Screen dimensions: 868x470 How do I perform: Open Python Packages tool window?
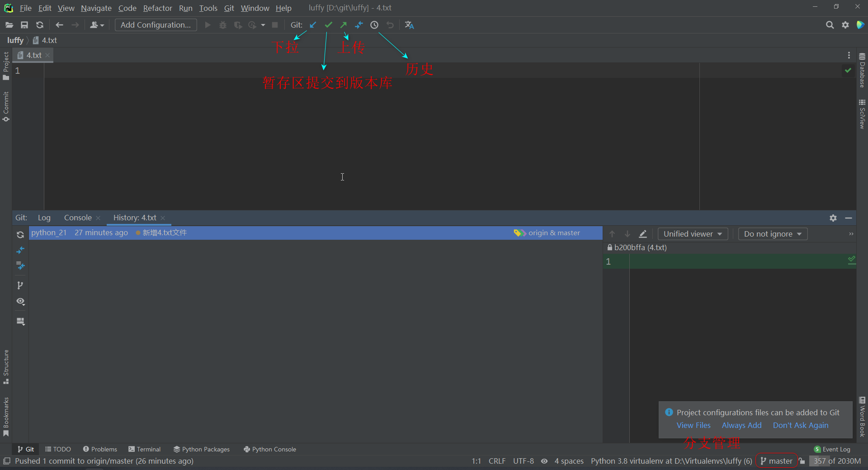click(202, 449)
